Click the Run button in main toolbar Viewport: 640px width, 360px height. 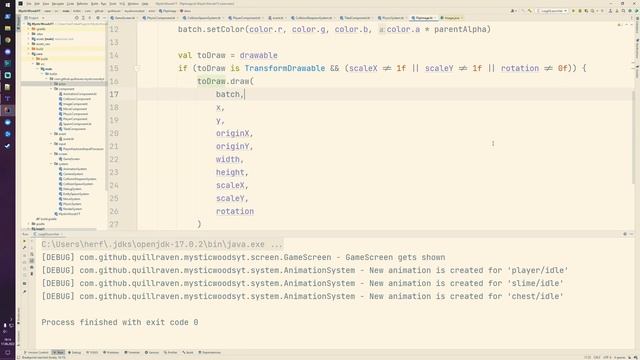pyautogui.click(x=573, y=11)
